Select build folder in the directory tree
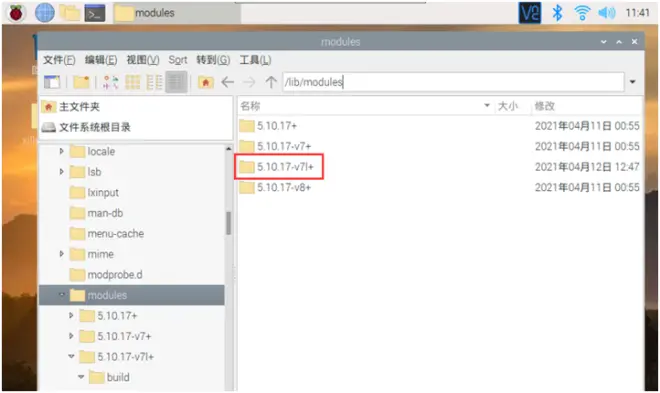 click(109, 377)
